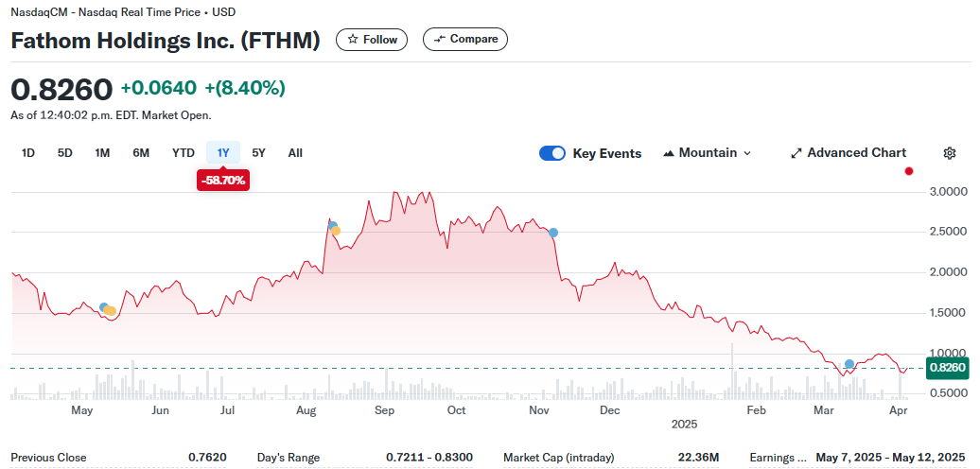Click the Day's Range value 0.7211 - 0.8300
980x469 pixels.
pos(429,458)
